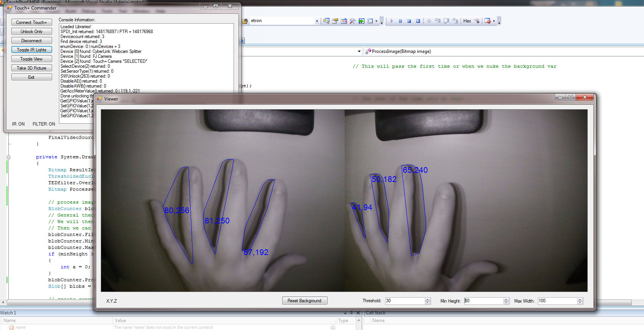Click the Disconnect button in Touch+ Commander
This screenshot has width=644, height=330.
tap(32, 41)
